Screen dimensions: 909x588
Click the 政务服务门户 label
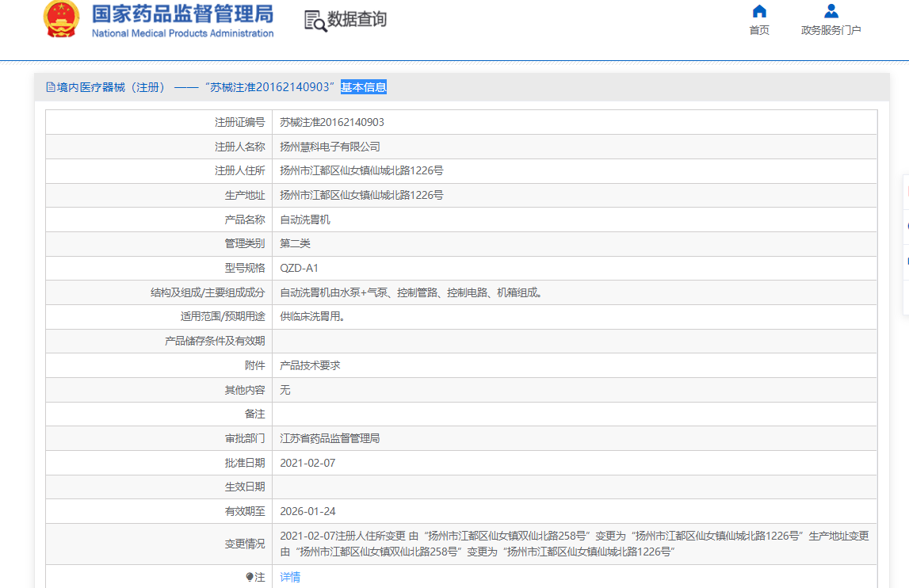(x=831, y=30)
